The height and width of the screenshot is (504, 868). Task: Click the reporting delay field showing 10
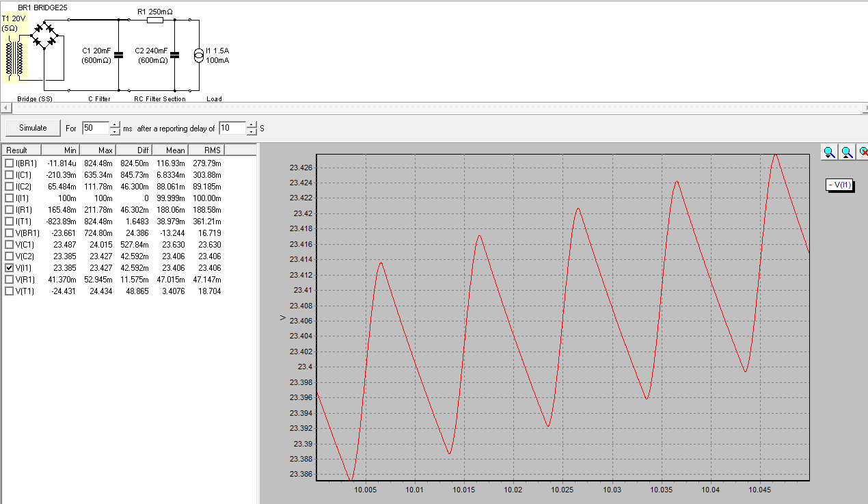tap(232, 128)
